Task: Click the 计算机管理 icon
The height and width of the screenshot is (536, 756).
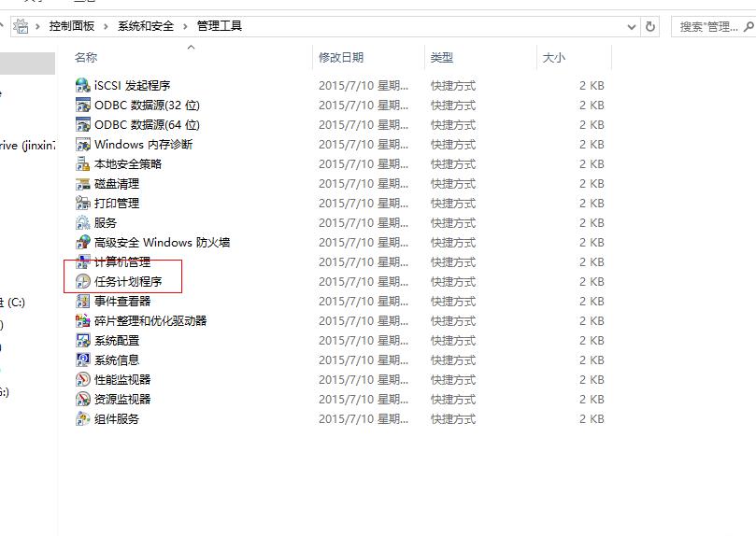Action: tap(83, 262)
